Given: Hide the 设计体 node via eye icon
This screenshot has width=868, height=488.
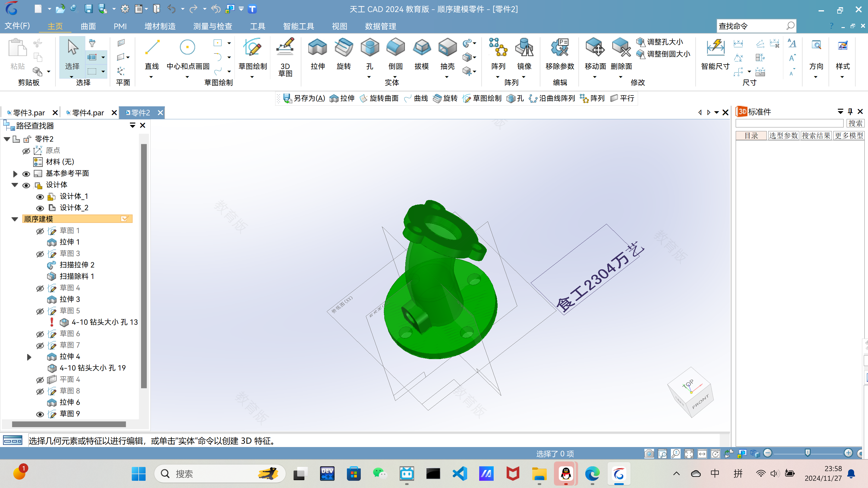Looking at the screenshot, I should point(26,185).
